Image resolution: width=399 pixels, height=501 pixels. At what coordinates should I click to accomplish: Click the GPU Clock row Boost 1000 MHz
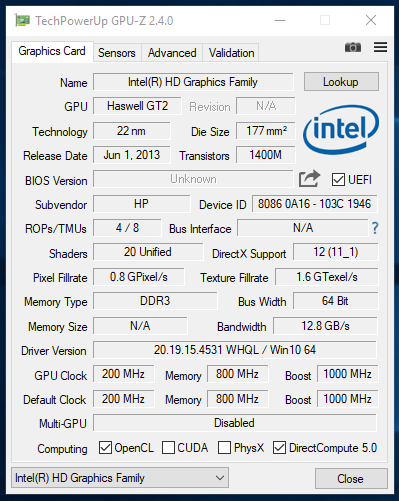pyautogui.click(x=347, y=374)
